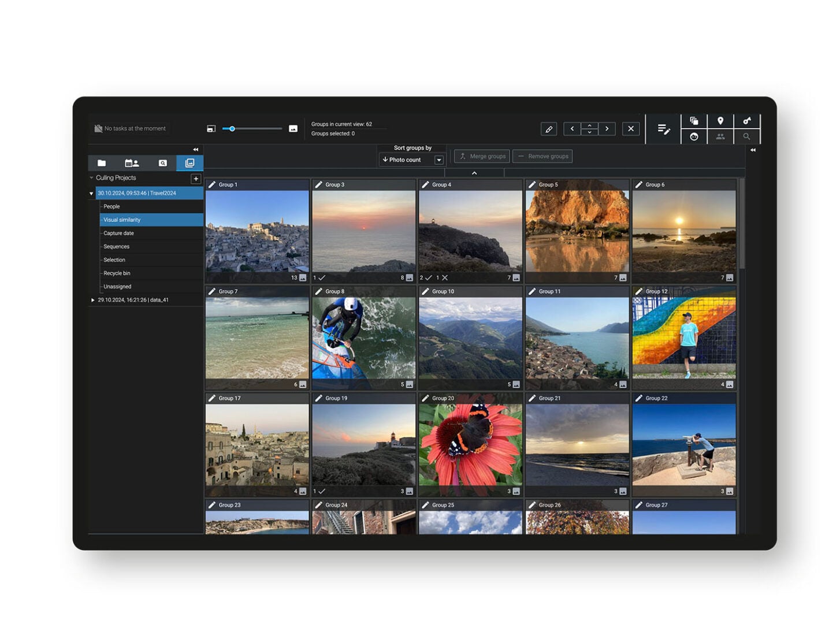
Task: Open the map location view
Action: click(720, 120)
